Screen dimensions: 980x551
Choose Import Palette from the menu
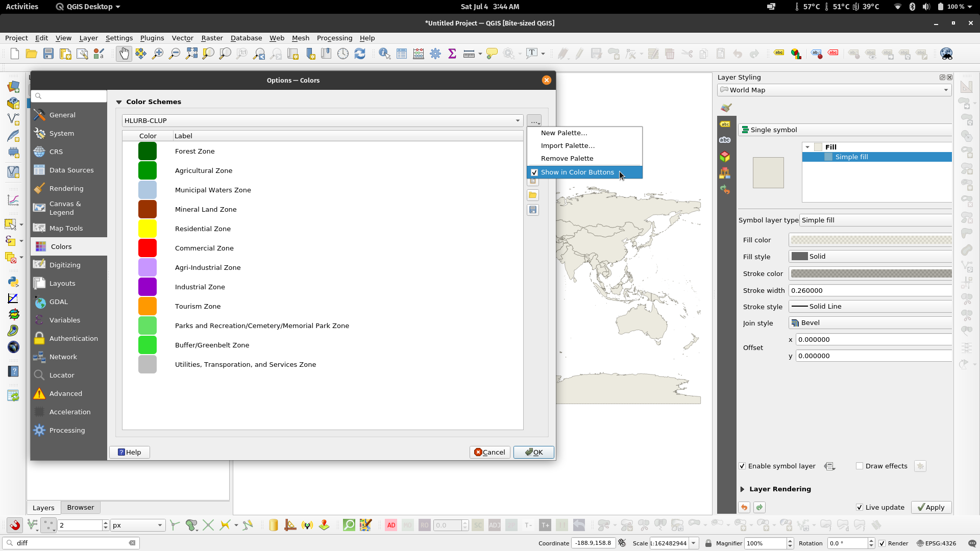568,145
